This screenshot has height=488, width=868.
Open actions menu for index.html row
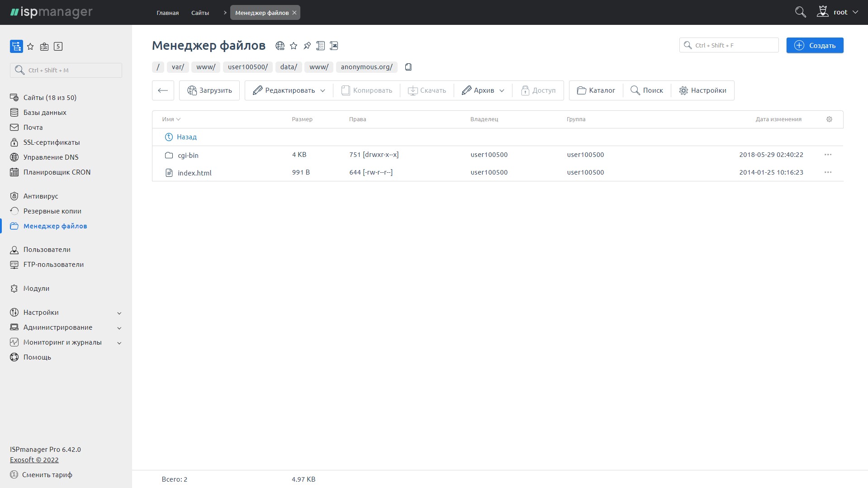pos(828,172)
